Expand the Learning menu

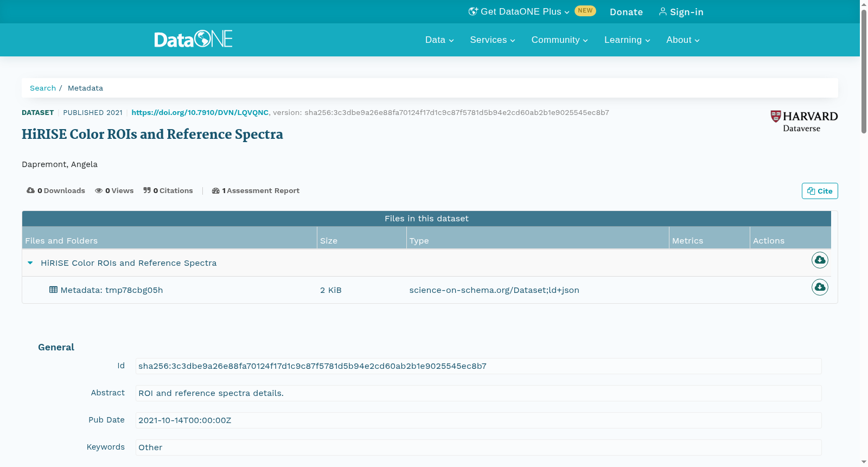(x=627, y=40)
